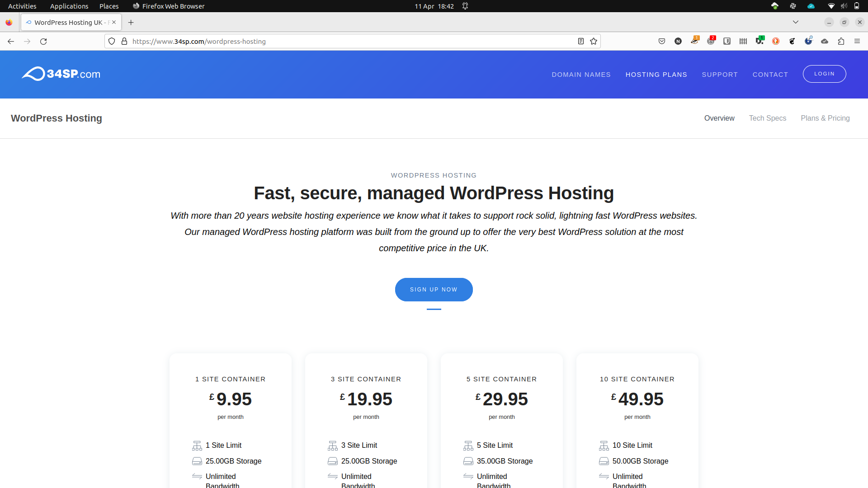868x488 pixels.
Task: Click the '3 Site Limit' feature text
Action: [359, 445]
